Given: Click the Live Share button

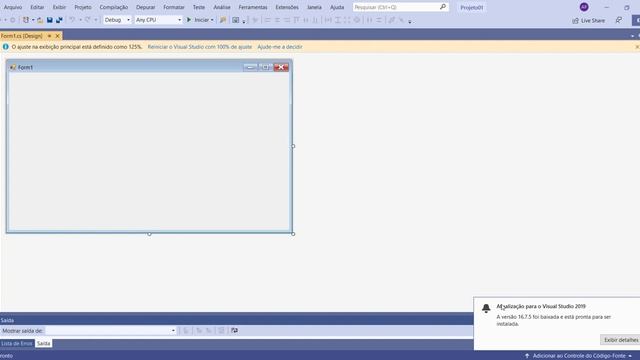Looking at the screenshot, I should 589,20.
